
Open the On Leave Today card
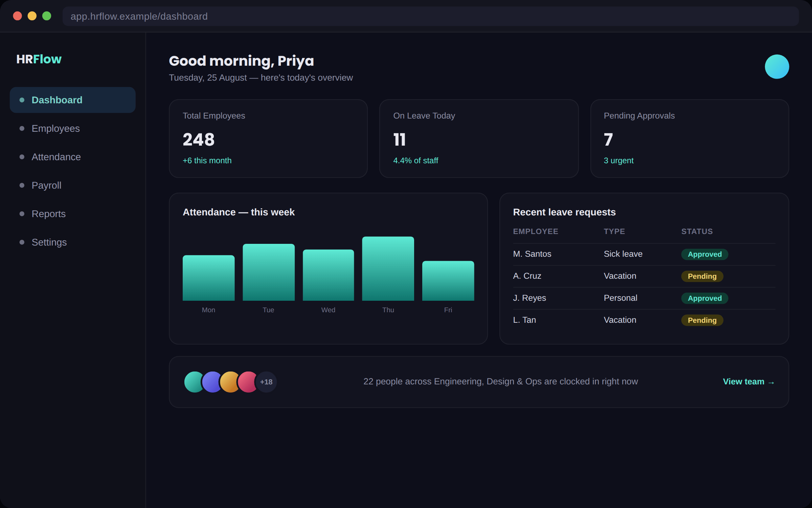pos(479,139)
